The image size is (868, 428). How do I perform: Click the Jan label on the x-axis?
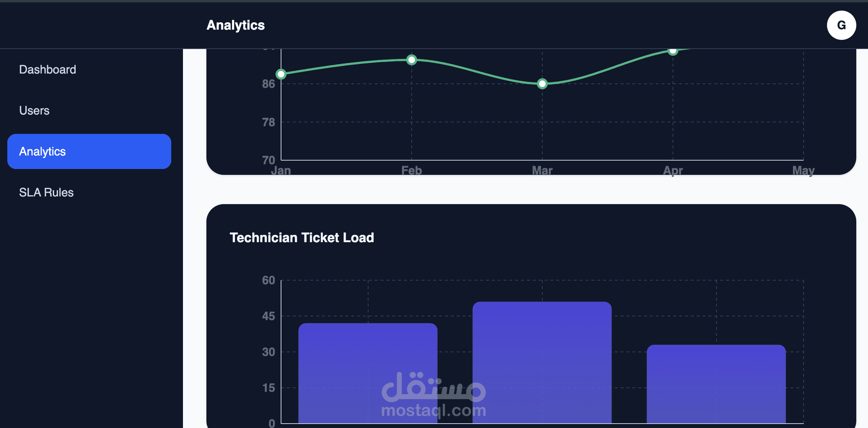281,170
